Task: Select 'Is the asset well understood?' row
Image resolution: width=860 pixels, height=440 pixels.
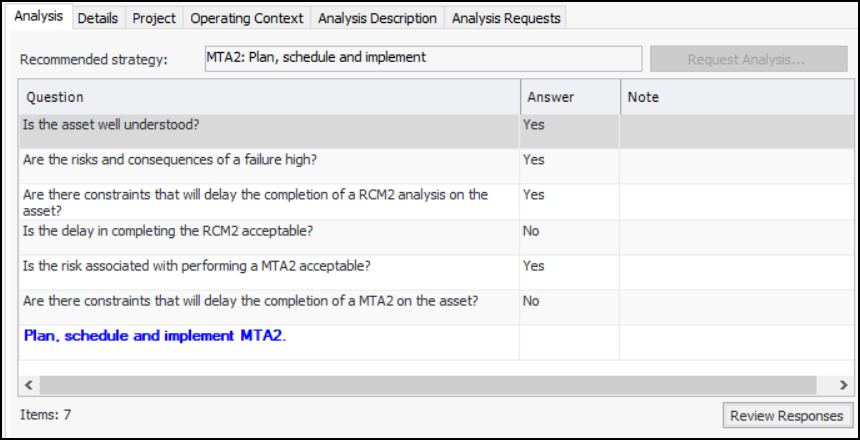Action: point(268,125)
